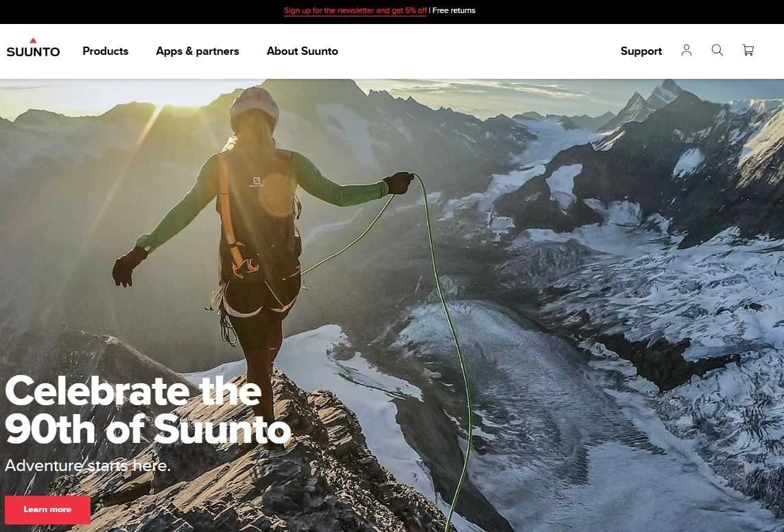Expand the Products menu
Screen dimensions: 784x532
(106, 51)
